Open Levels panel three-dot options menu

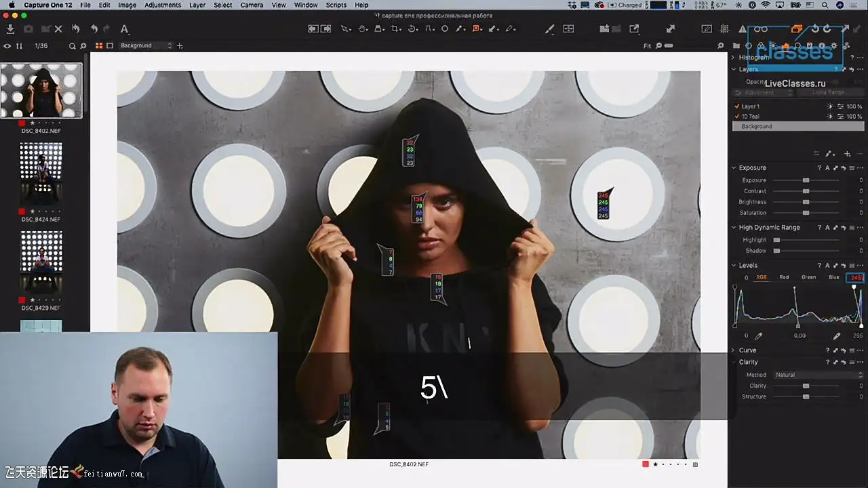[860, 265]
